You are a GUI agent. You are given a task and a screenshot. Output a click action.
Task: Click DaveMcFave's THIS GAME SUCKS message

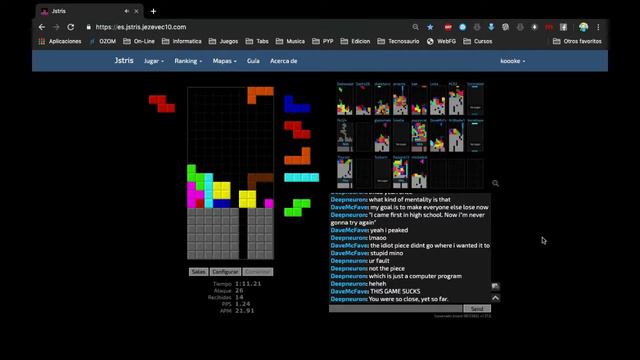pos(376,291)
